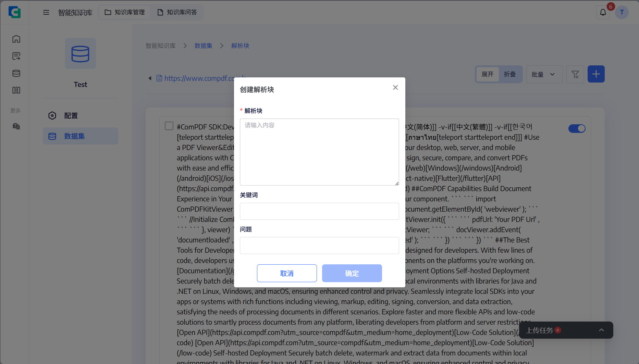Click the 取消 button
Viewport: 639px width, 364px height.
point(287,273)
